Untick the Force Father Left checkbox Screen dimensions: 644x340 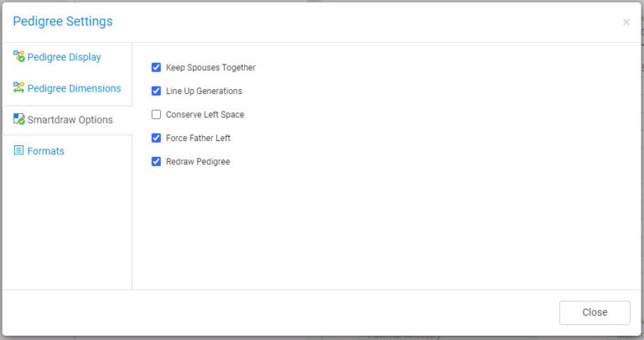click(156, 138)
